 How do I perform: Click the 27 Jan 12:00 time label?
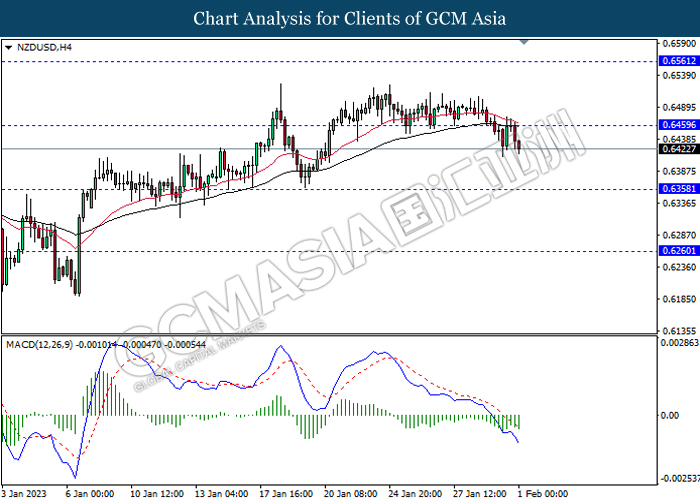pos(480,494)
